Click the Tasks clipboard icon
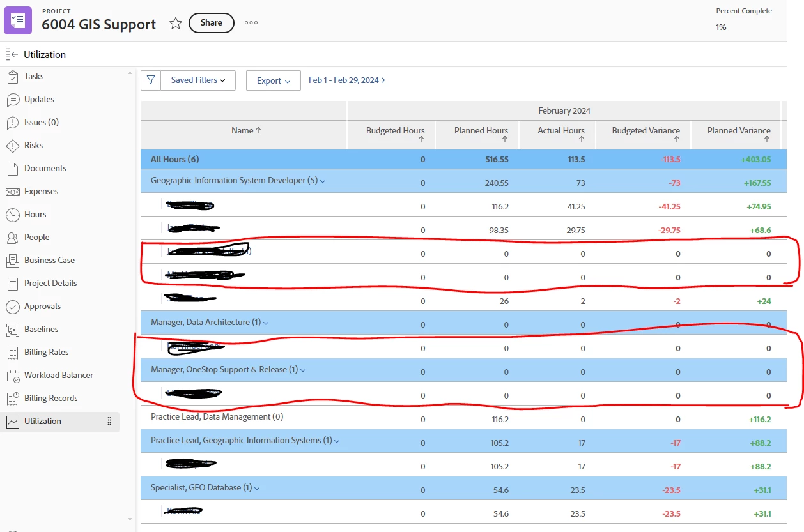 (x=12, y=77)
